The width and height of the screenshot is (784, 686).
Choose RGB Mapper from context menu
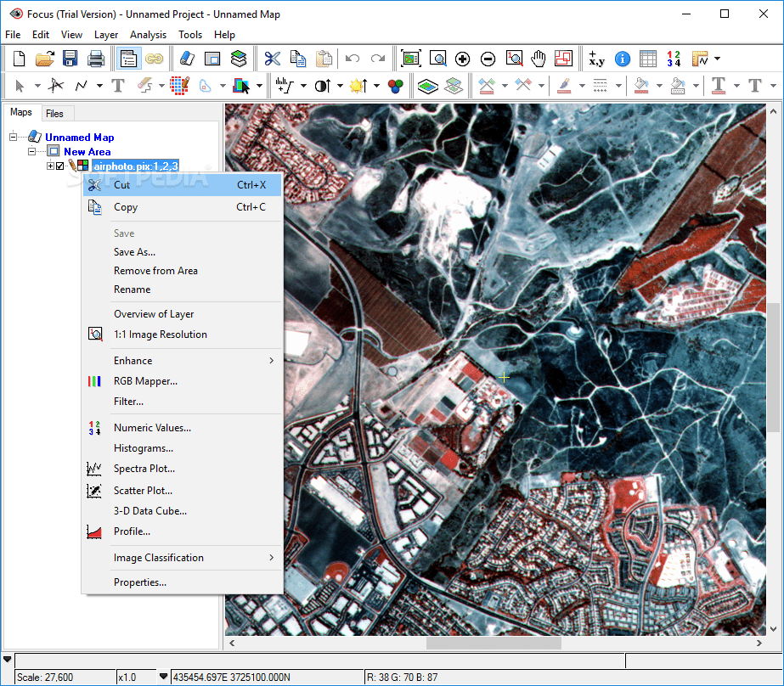point(145,381)
